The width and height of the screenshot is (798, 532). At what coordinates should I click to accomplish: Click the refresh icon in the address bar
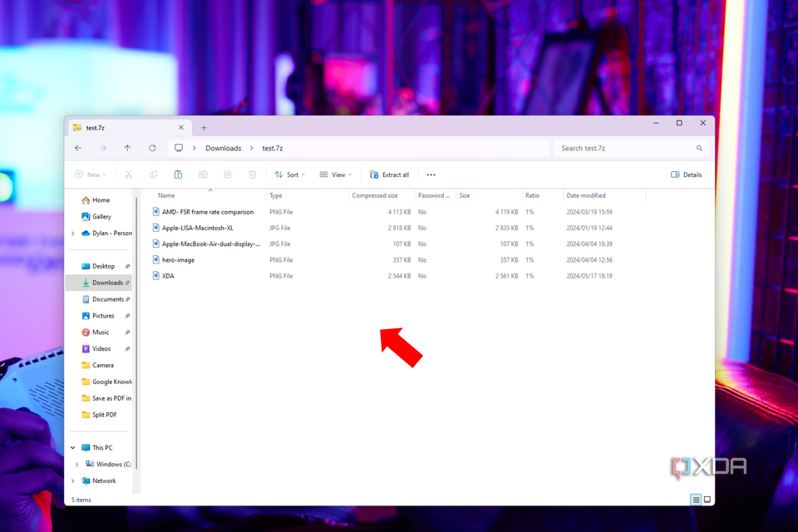pyautogui.click(x=152, y=148)
